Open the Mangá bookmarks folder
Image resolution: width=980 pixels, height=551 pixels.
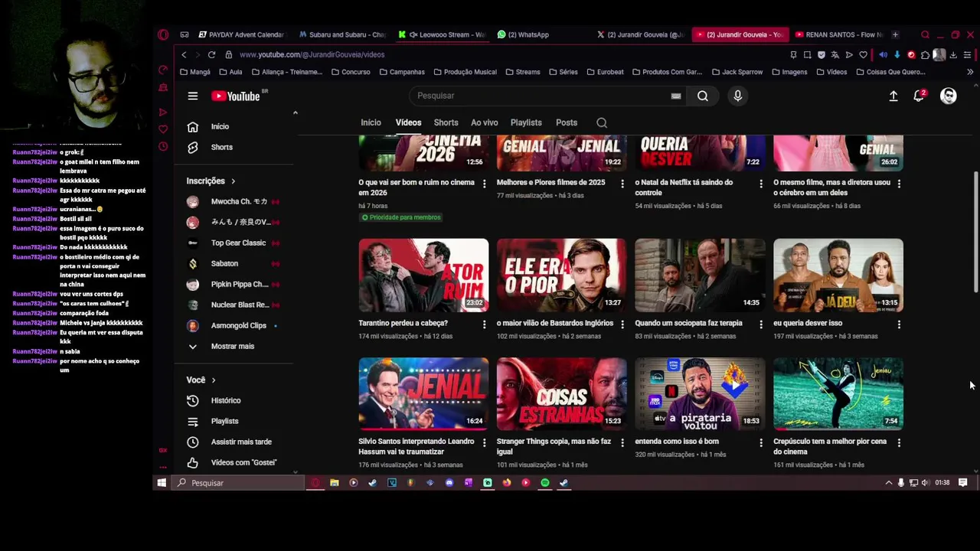click(194, 72)
